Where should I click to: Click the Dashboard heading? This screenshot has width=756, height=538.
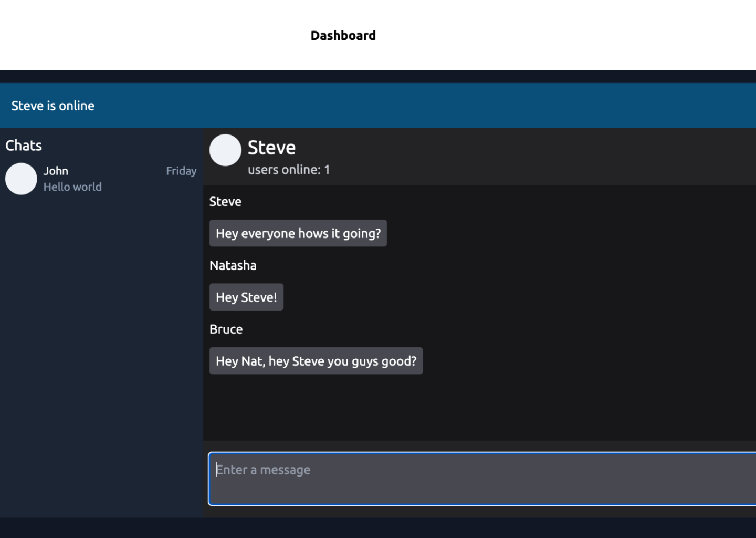(x=343, y=35)
